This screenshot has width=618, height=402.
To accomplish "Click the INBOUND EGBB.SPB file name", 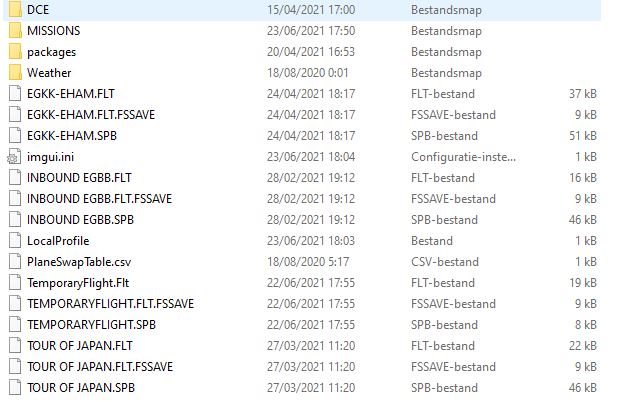I will pyautogui.click(x=80, y=219).
